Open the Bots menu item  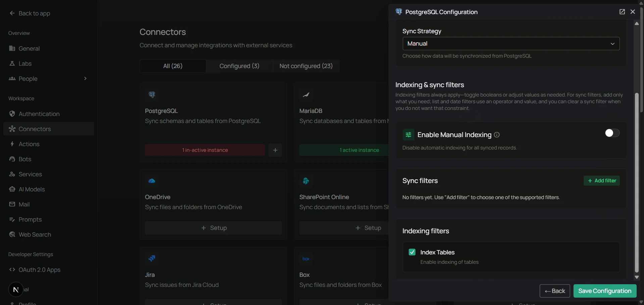(x=49, y=159)
